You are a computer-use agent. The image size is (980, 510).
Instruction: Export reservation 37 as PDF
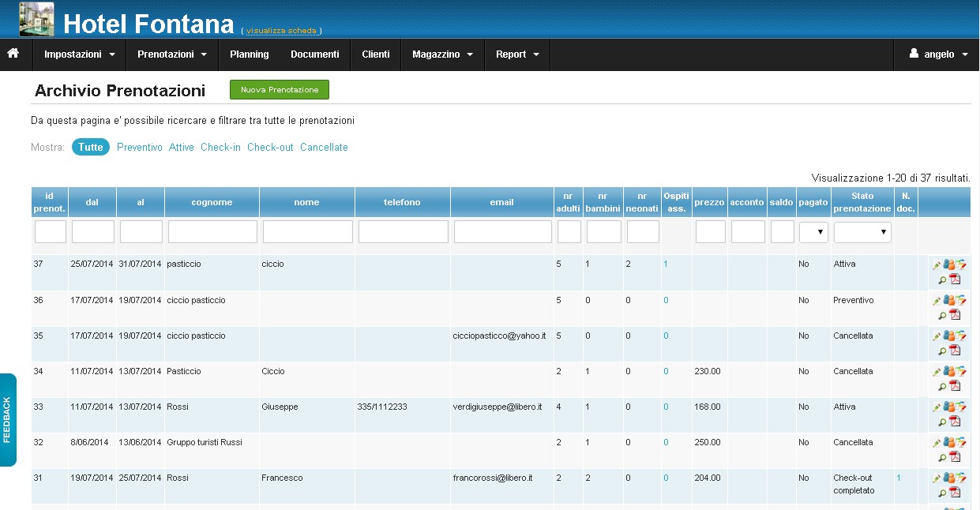[955, 279]
